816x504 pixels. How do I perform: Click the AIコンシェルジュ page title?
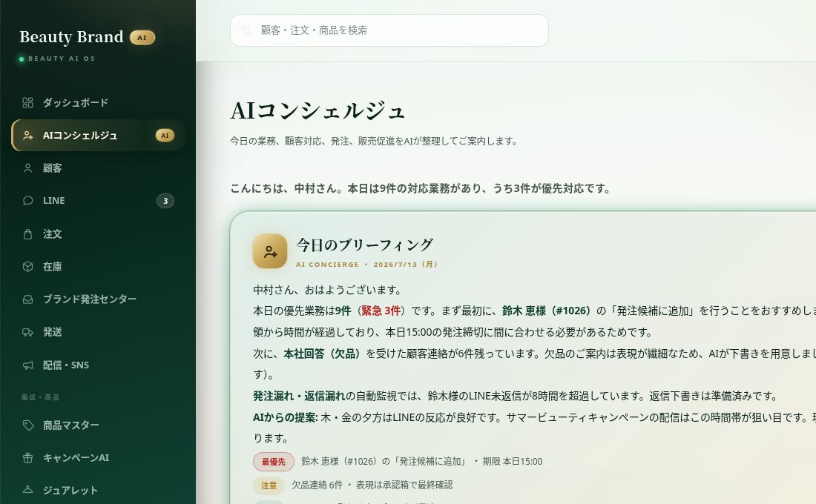317,110
